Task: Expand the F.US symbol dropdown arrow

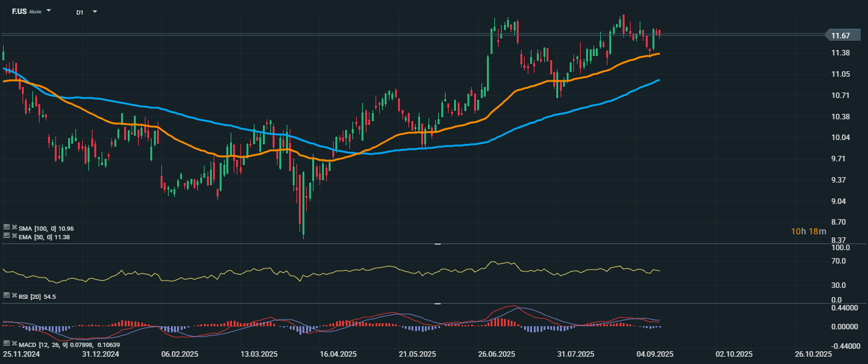Action: pyautogui.click(x=49, y=11)
